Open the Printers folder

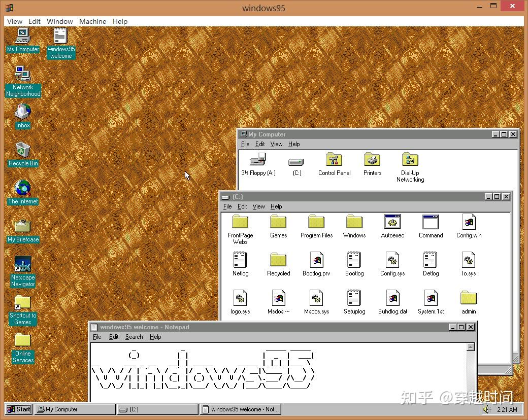(x=372, y=160)
